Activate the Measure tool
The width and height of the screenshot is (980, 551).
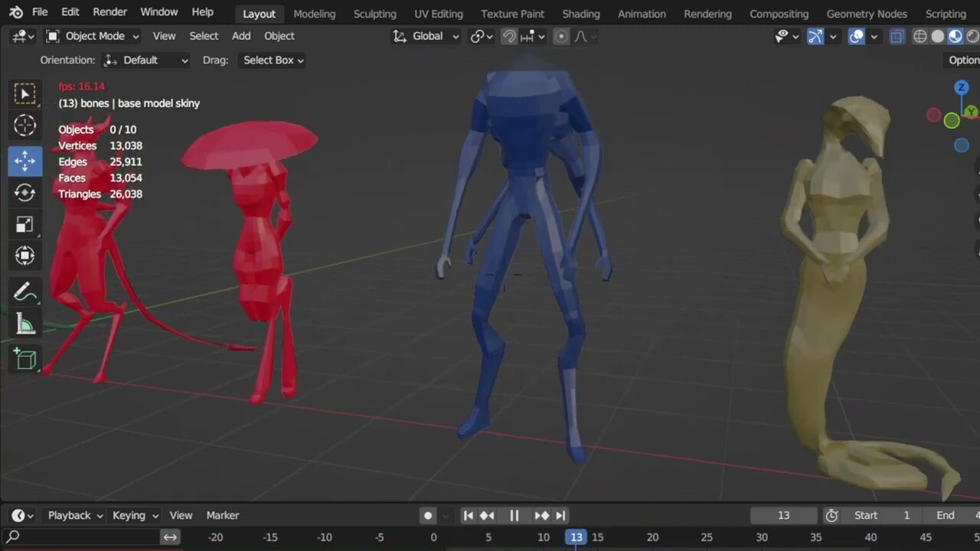pyautogui.click(x=24, y=324)
